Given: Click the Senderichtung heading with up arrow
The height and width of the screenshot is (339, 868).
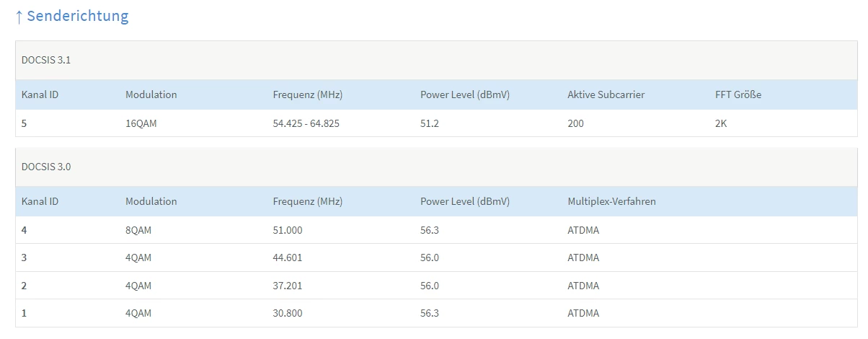Looking at the screenshot, I should click(72, 17).
